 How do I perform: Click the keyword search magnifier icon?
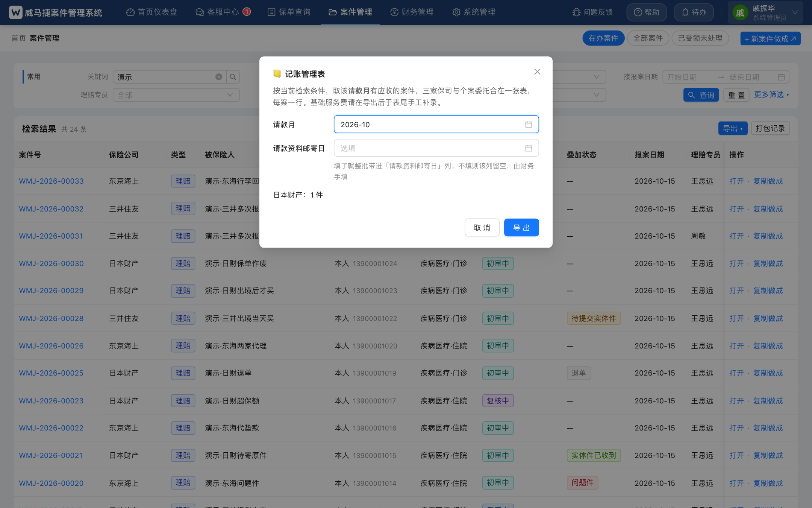click(x=233, y=77)
